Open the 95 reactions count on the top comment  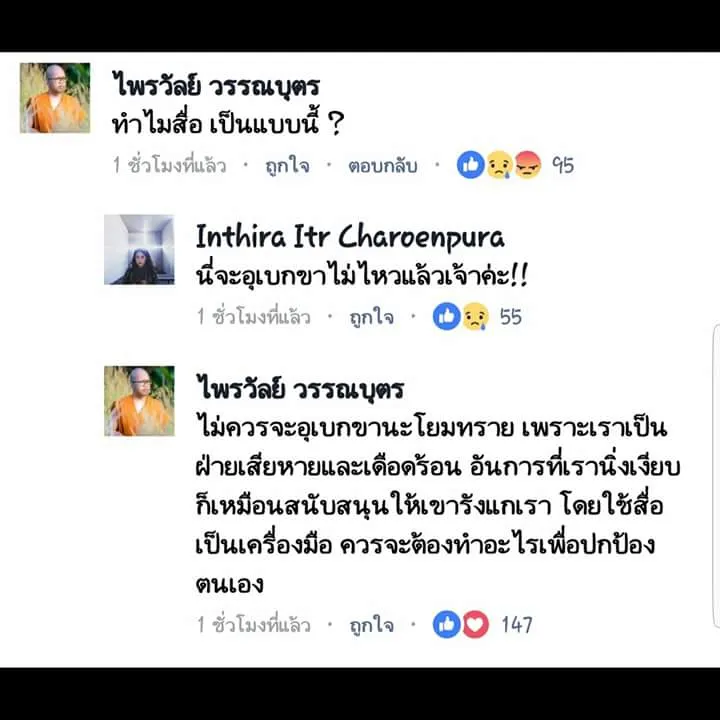coord(563,165)
